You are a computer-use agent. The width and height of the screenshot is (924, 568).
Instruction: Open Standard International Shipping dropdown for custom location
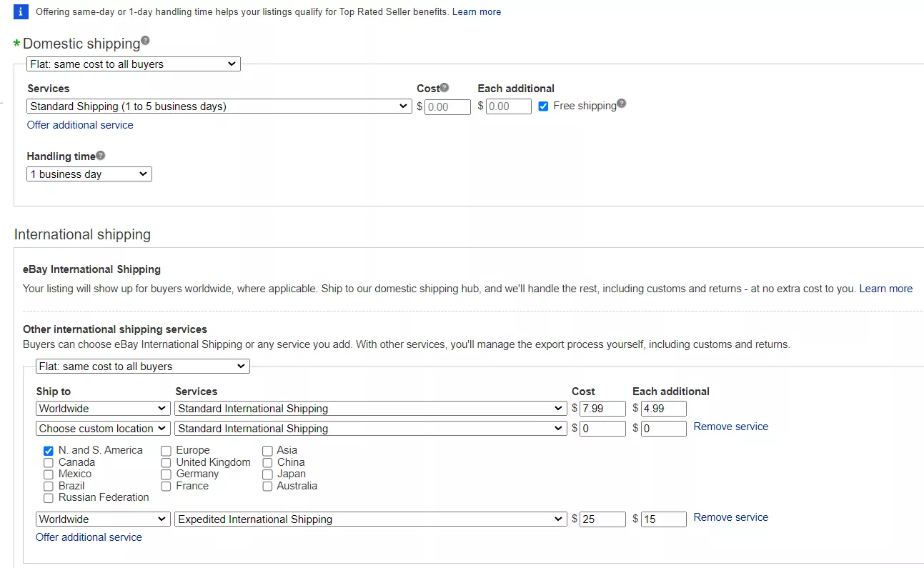370,429
